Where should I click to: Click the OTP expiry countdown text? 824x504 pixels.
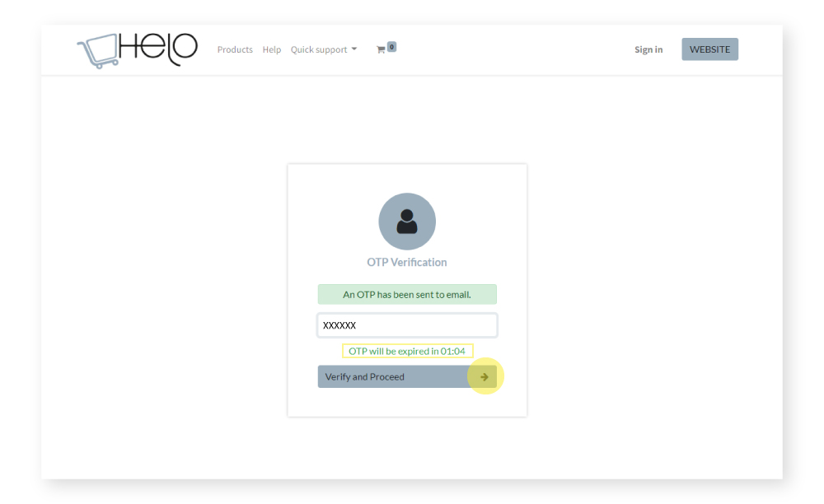pos(407,351)
